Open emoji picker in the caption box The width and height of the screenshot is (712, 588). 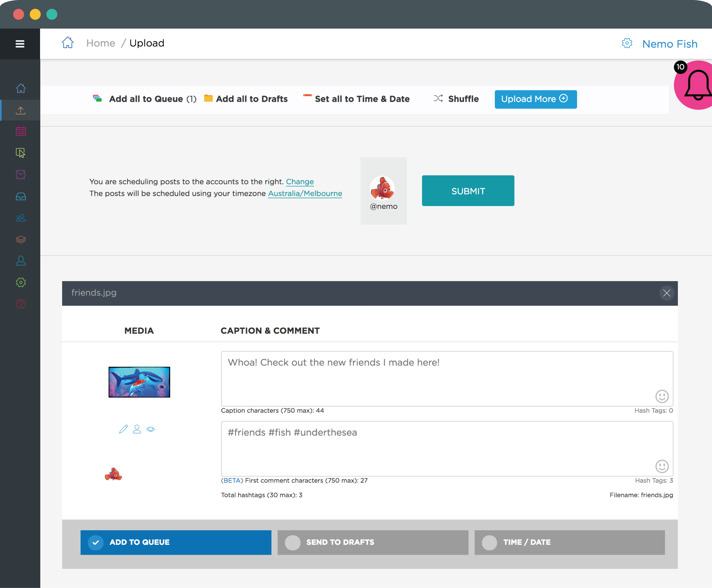(662, 396)
